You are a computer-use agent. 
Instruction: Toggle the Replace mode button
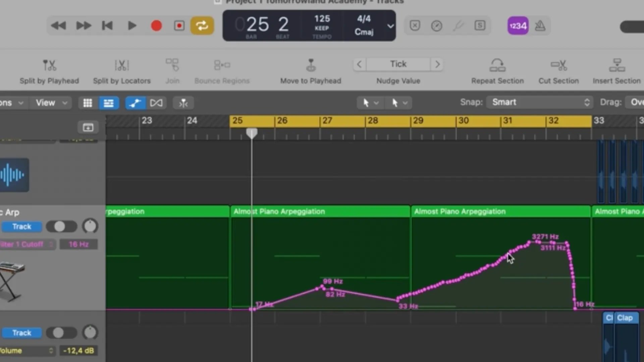(415, 25)
